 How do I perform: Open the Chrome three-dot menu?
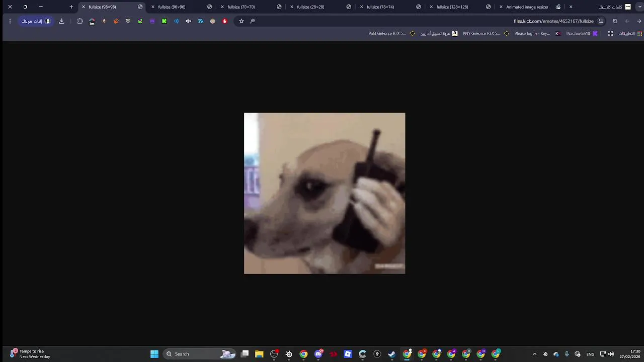coord(10,21)
